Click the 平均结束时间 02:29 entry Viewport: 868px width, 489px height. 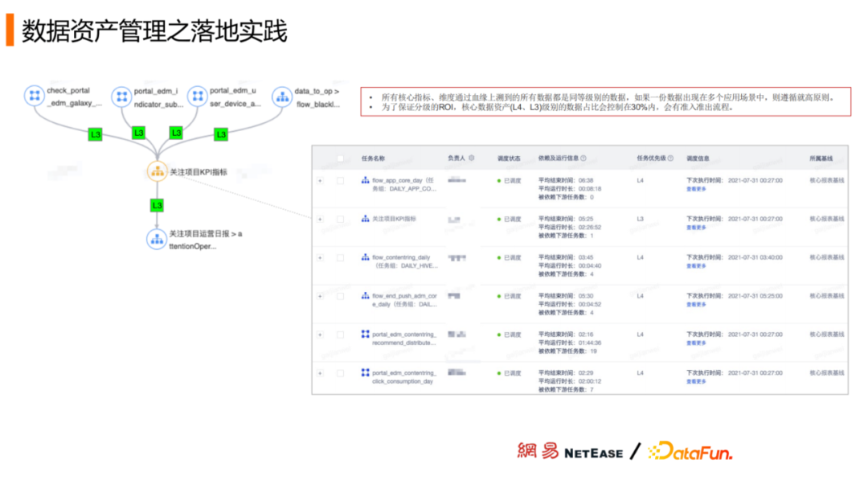(566, 372)
